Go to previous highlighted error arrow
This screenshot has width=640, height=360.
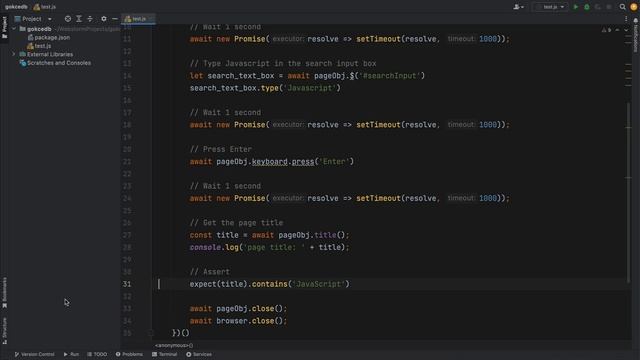(617, 30)
